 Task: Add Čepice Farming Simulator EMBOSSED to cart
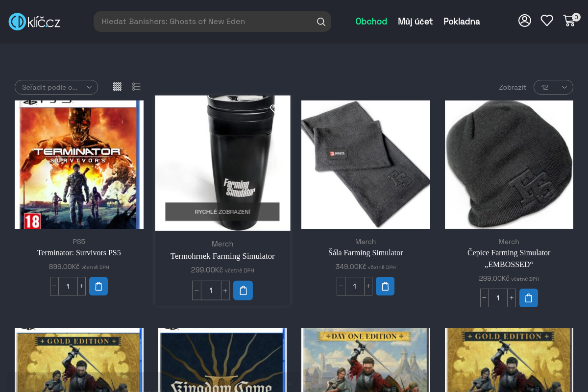click(528, 298)
